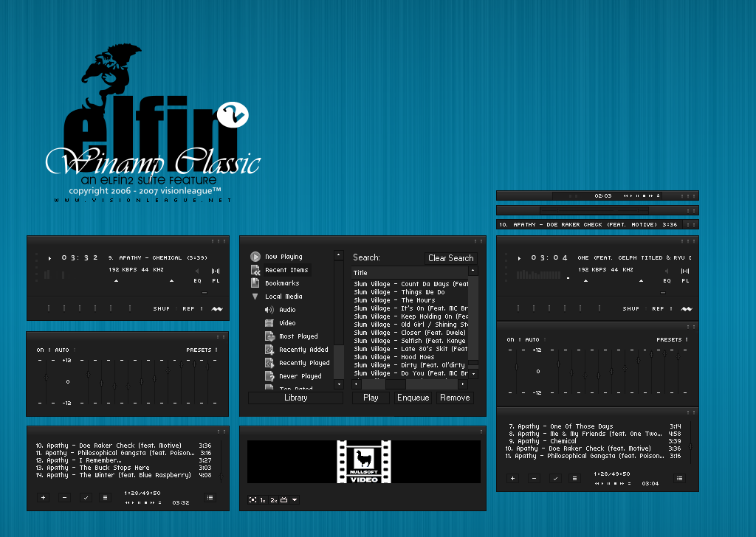Click the remove (−) button in left playlist
Screen dimensions: 756x537
64,497
